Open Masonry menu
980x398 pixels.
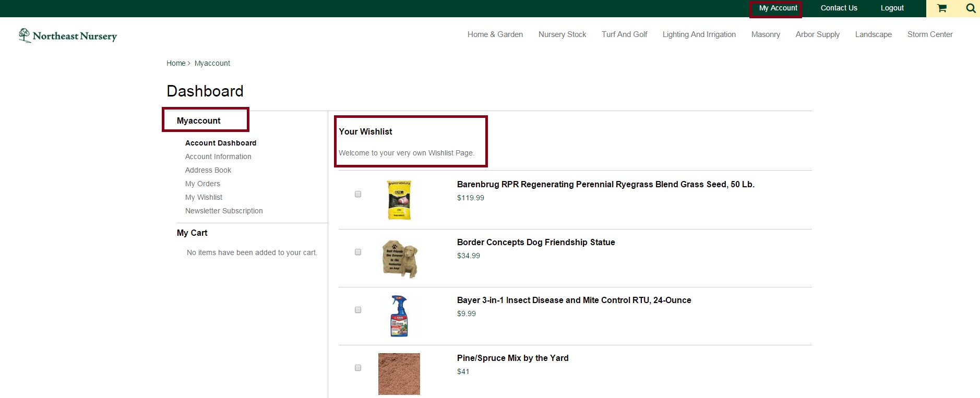click(x=766, y=34)
